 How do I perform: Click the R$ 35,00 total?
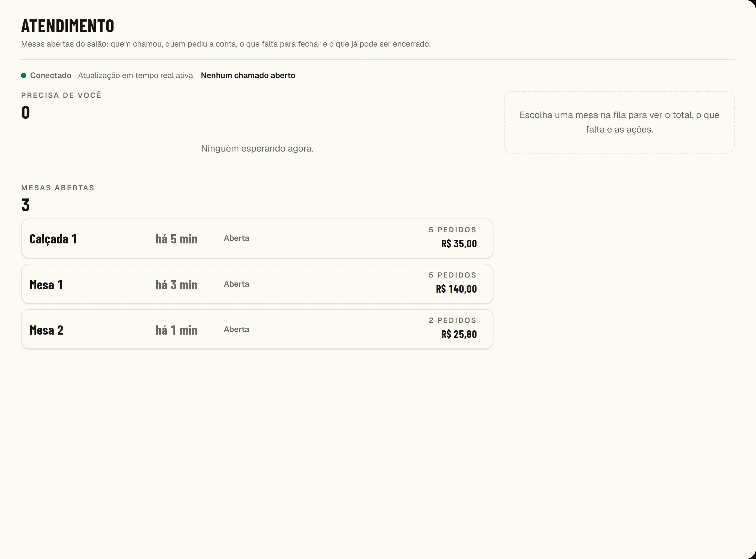459,244
